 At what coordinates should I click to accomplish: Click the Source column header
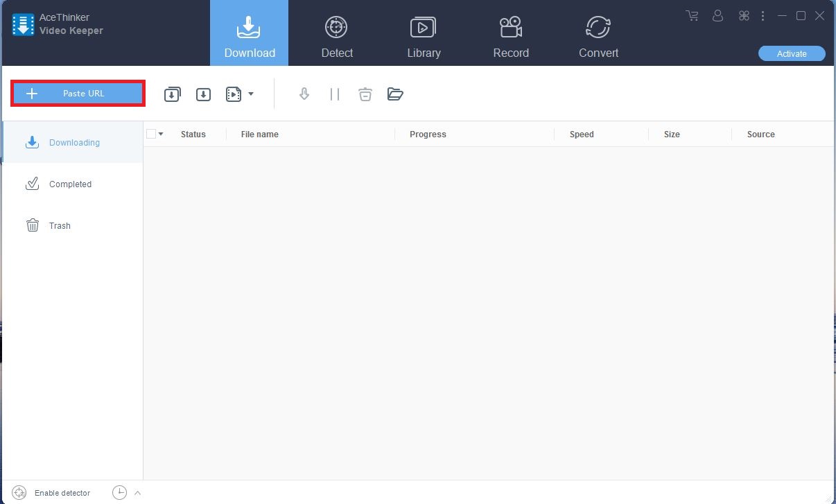pos(761,134)
